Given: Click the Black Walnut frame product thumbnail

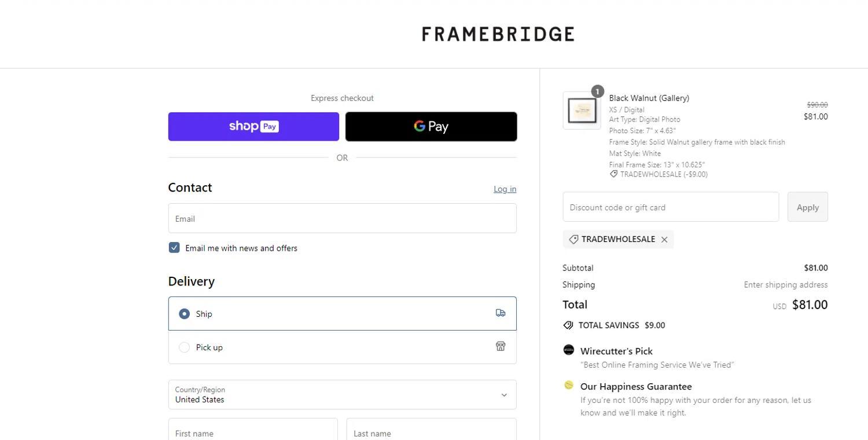Looking at the screenshot, I should point(582,111).
